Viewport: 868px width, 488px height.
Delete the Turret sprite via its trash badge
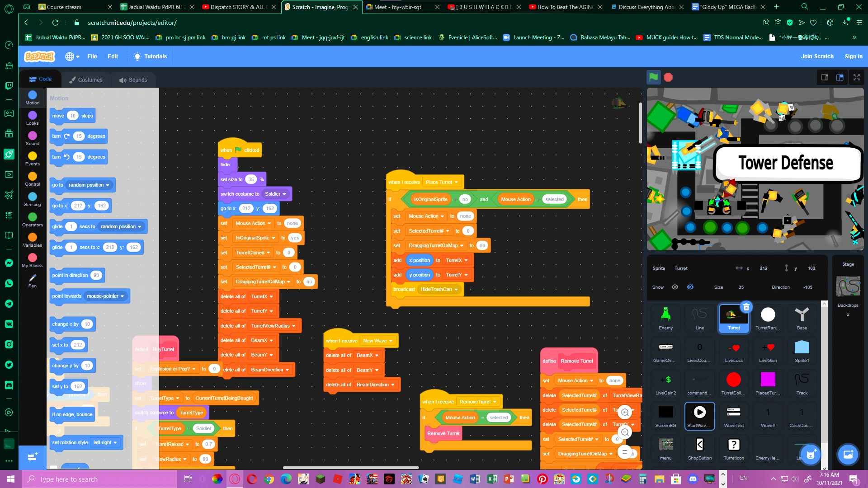[747, 307]
